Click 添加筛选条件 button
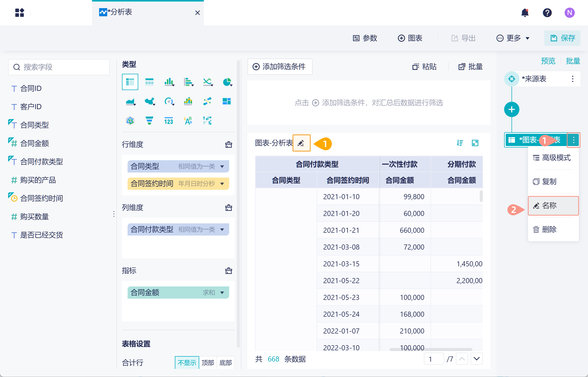This screenshot has height=377, width=588. 280,67
